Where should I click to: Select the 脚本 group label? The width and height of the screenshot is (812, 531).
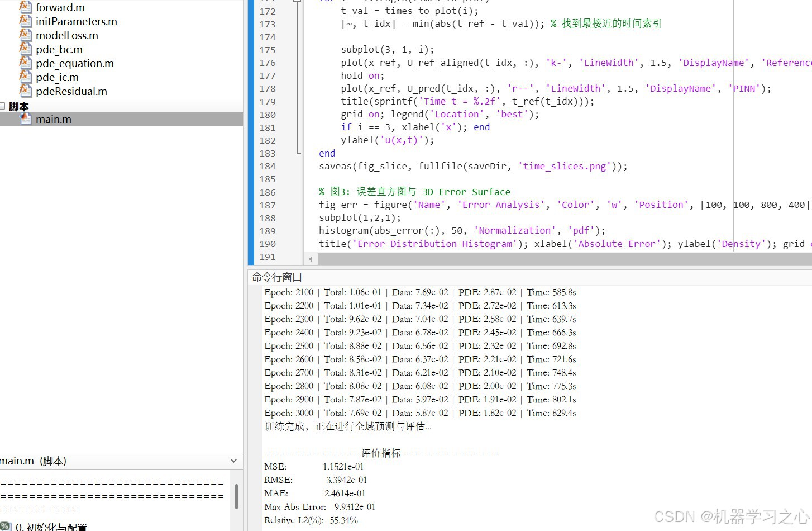(x=19, y=106)
